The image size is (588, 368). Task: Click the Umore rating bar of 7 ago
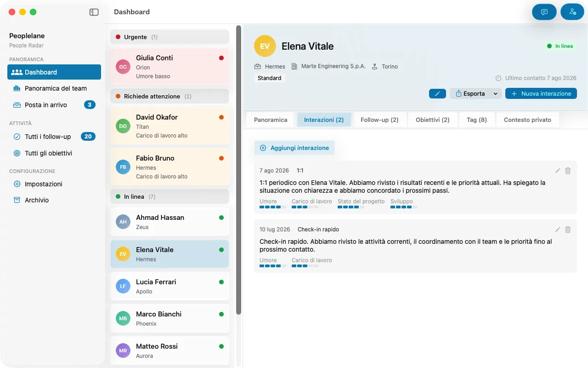point(273,207)
